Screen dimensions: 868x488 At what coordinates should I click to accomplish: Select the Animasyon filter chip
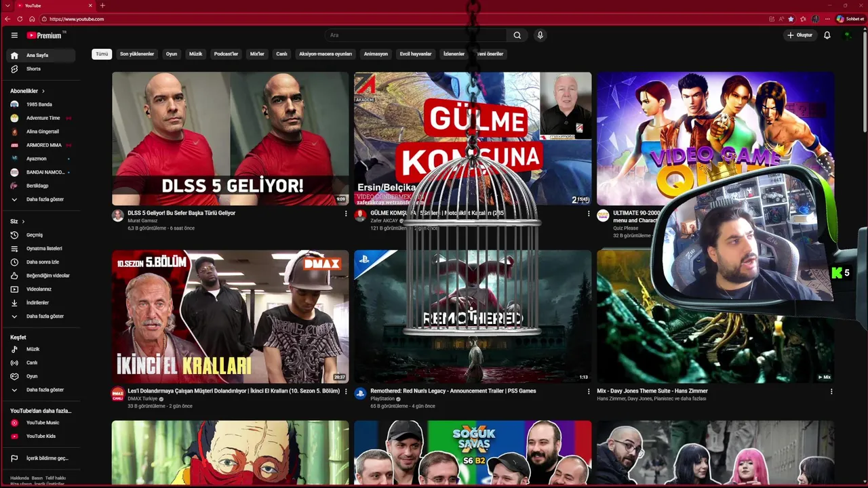tap(376, 54)
